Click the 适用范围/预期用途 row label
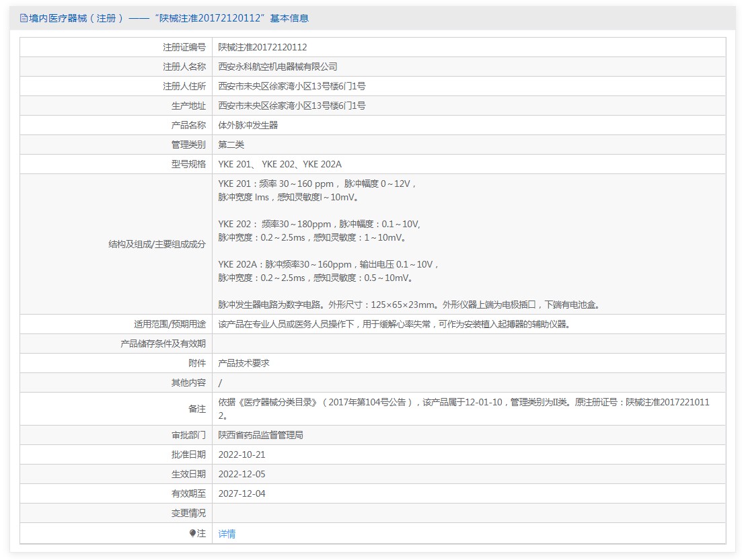 [x=170, y=324]
